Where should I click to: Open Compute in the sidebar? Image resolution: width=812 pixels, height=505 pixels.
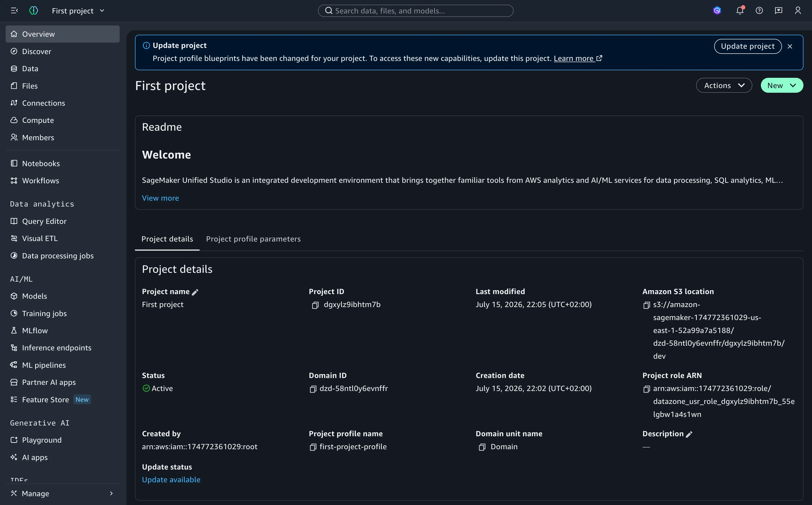[x=62, y=120]
